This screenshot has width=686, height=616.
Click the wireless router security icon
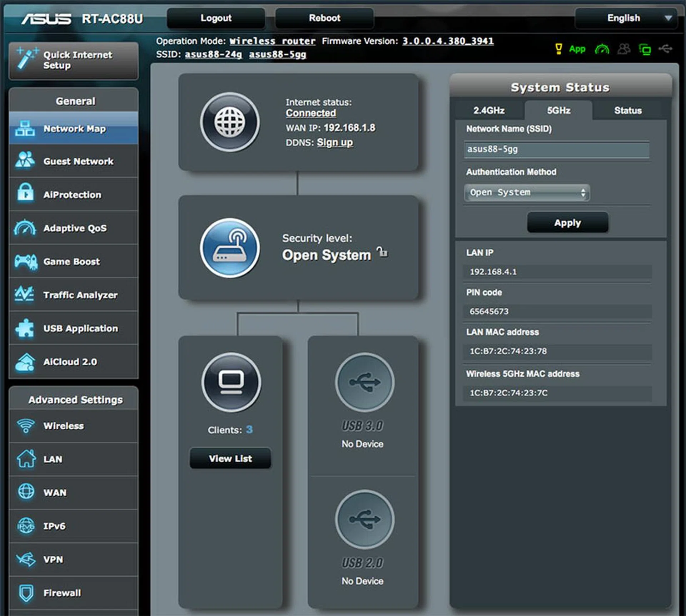tap(230, 248)
